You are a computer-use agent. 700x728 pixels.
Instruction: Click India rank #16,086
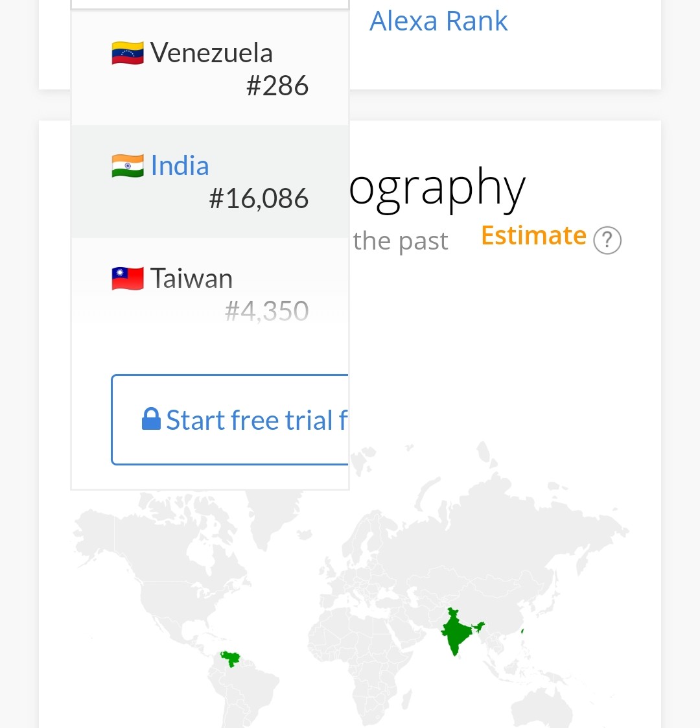tap(259, 198)
